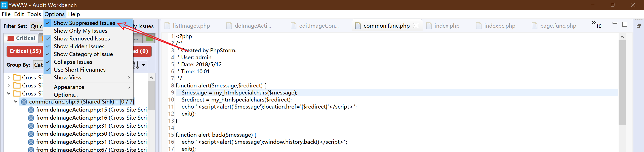
Task: Open the Appearance submenu
Action: 88,87
